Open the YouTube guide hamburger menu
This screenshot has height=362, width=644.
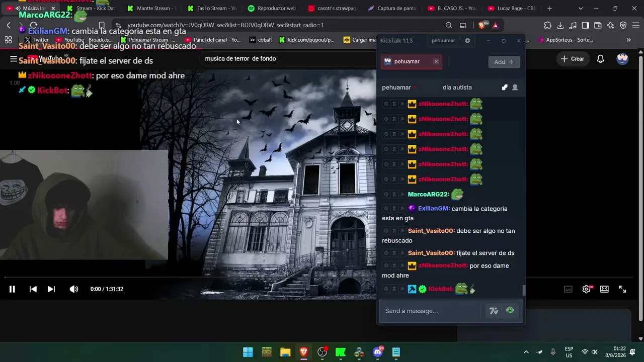point(14,59)
